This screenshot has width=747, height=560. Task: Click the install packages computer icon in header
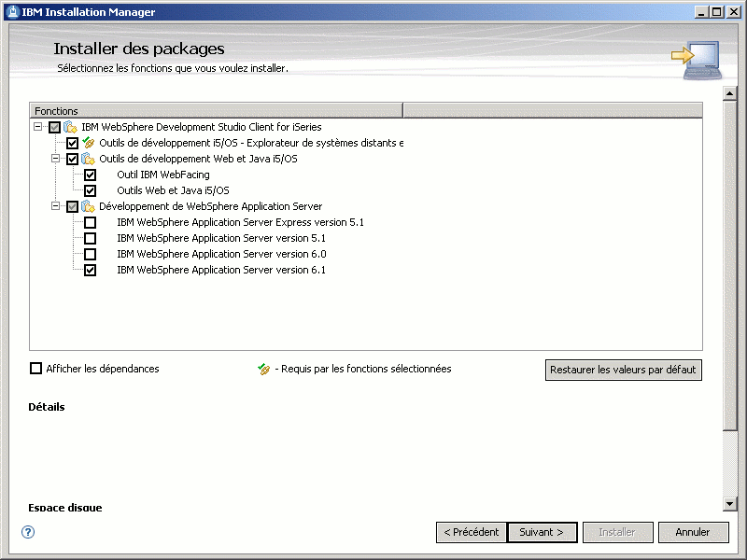click(x=697, y=60)
